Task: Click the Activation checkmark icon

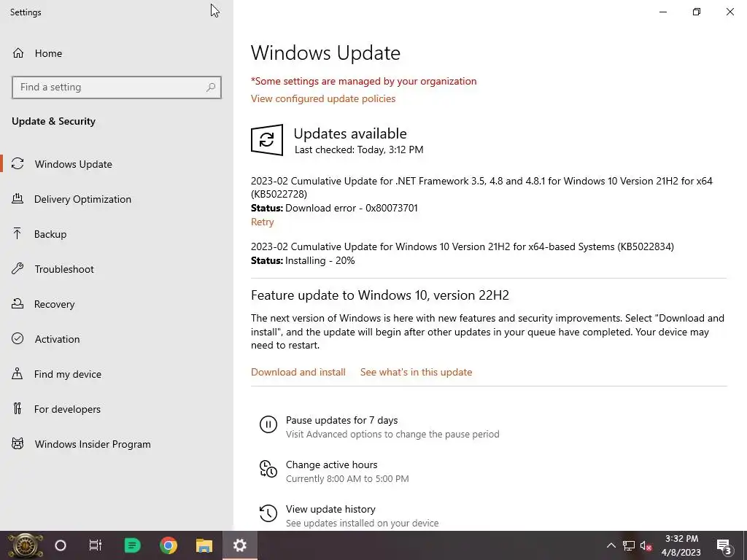Action: (18, 338)
